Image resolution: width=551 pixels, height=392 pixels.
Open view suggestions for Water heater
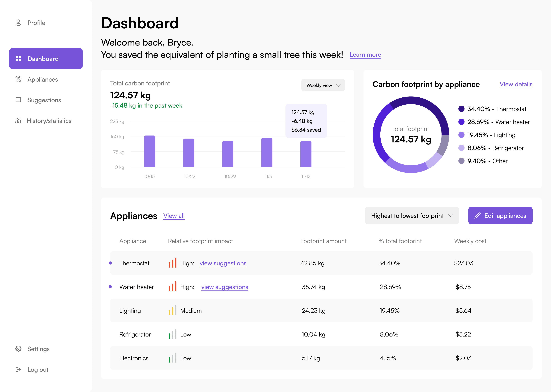(x=225, y=287)
